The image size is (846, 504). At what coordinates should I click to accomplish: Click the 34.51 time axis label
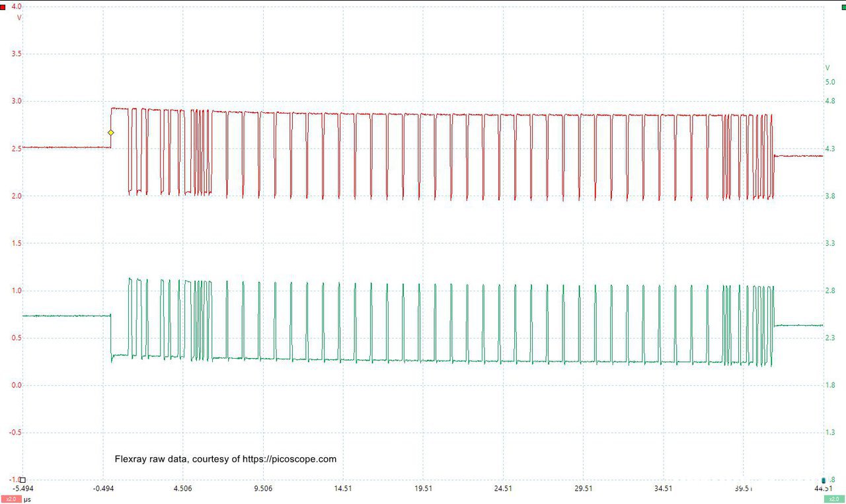point(663,489)
